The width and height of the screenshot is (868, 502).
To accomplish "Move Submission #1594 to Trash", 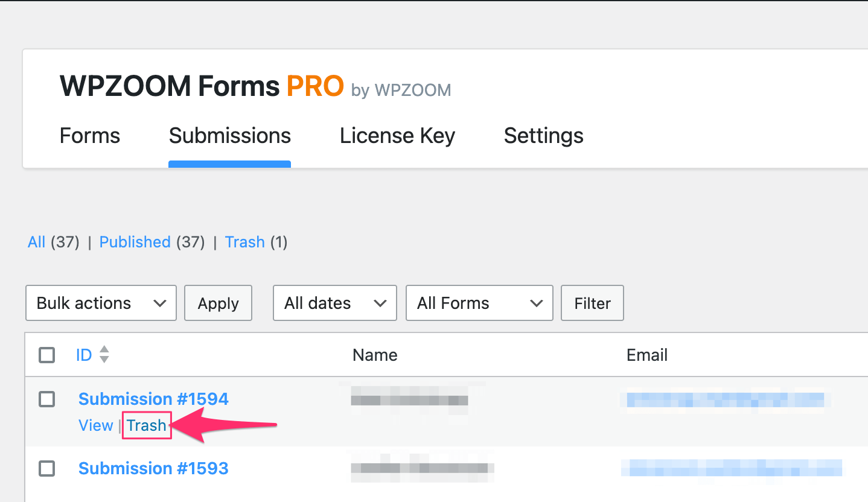I will pos(147,425).
